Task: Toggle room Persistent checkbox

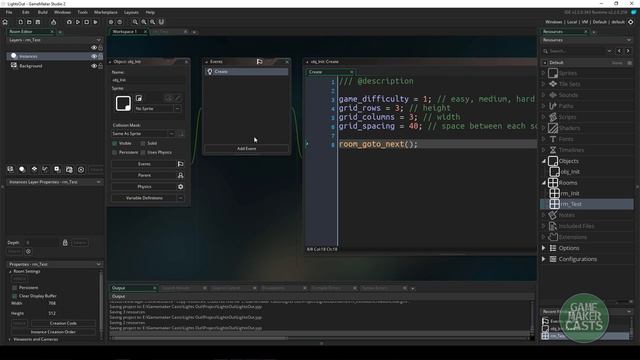Action: (15, 288)
